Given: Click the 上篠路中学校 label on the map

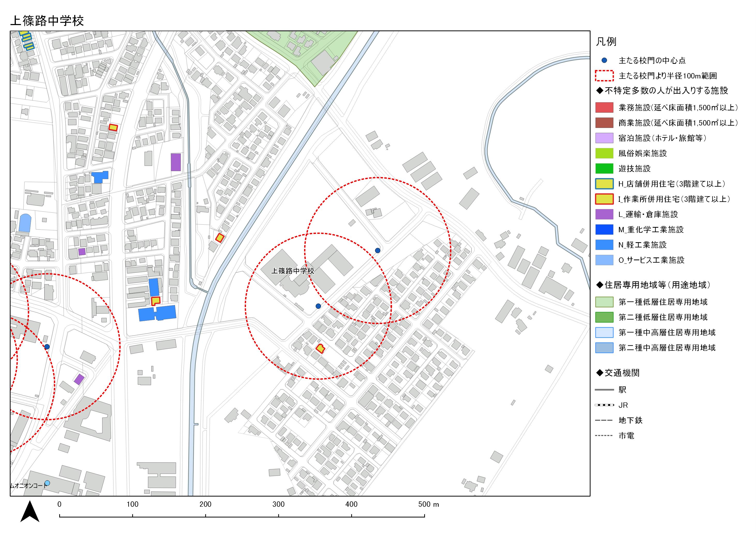Looking at the screenshot, I should coord(293,271).
